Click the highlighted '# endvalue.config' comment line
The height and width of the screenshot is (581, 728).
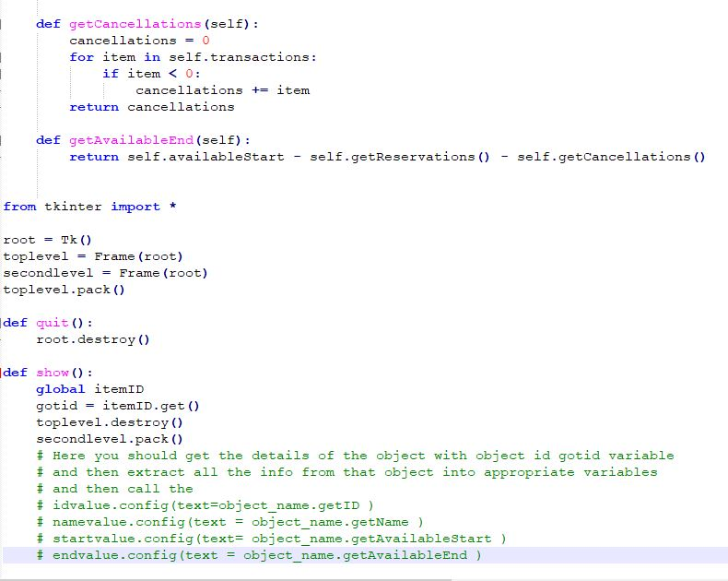coord(259,555)
